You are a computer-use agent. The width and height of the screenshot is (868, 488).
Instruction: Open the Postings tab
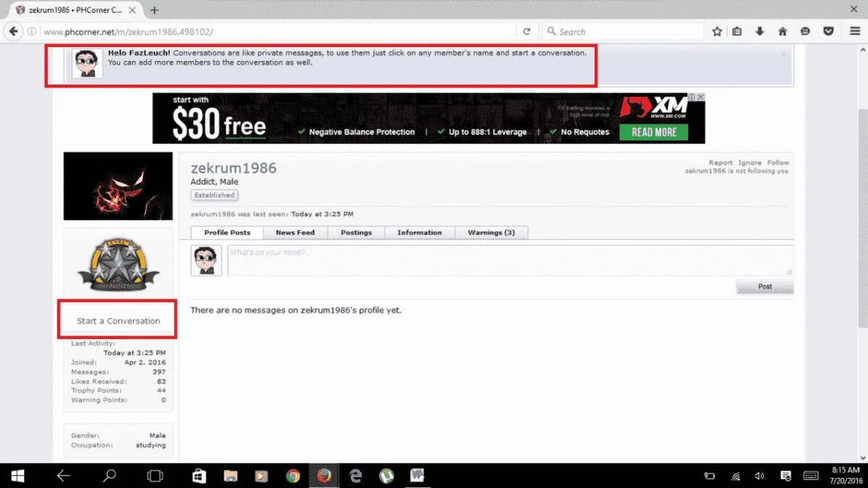(356, 233)
